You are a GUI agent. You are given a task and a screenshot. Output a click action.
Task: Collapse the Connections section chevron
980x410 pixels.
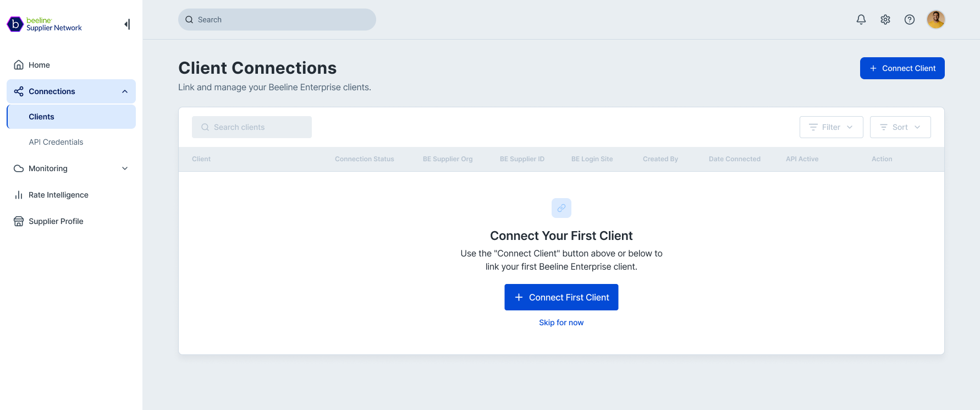tap(125, 91)
